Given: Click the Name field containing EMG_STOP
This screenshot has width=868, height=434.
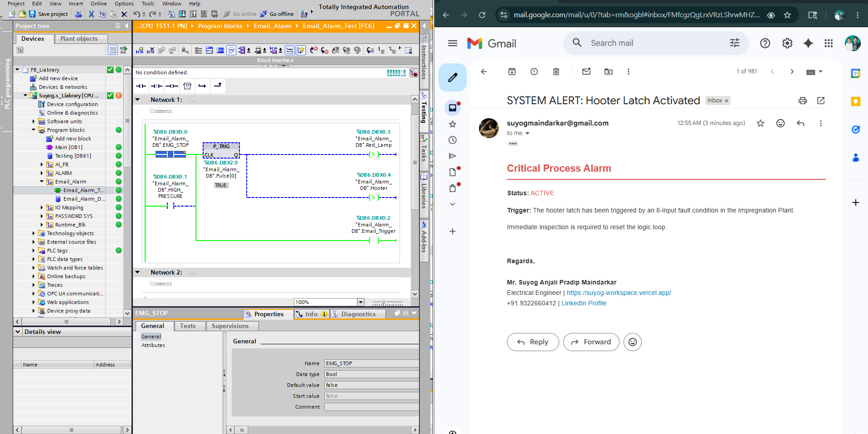Looking at the screenshot, I should (x=371, y=363).
